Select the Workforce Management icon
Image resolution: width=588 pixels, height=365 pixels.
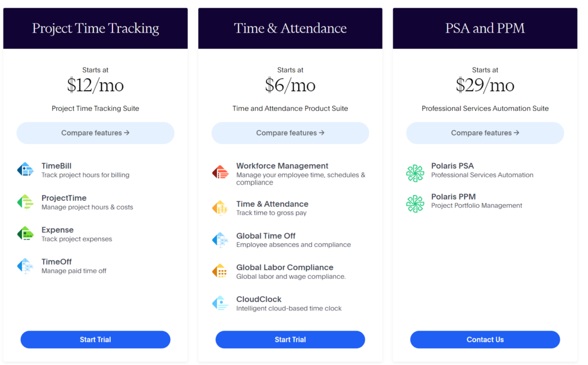pyautogui.click(x=220, y=170)
